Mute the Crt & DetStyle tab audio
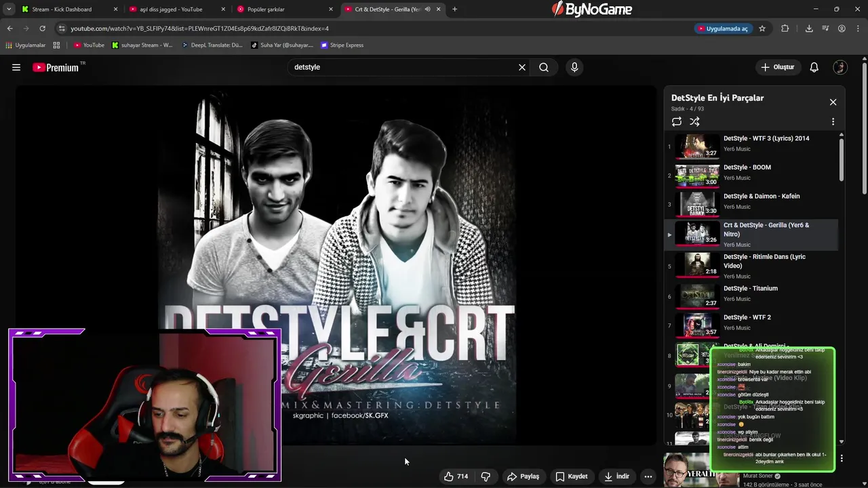 pyautogui.click(x=427, y=9)
